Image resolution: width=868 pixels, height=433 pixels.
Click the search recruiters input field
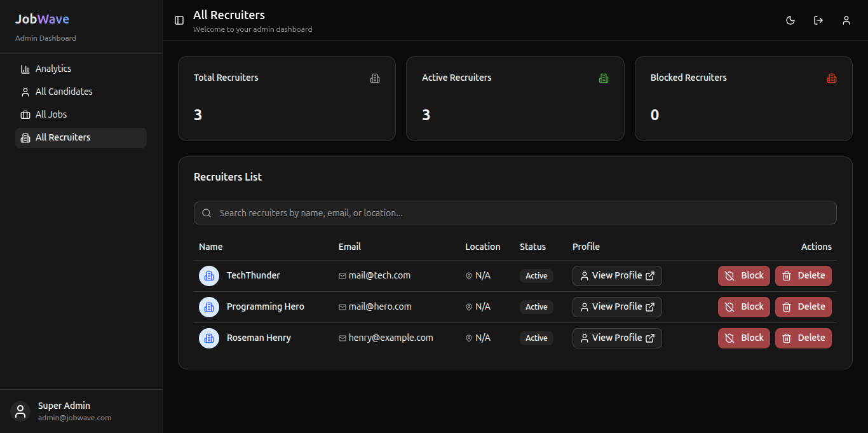(x=515, y=213)
